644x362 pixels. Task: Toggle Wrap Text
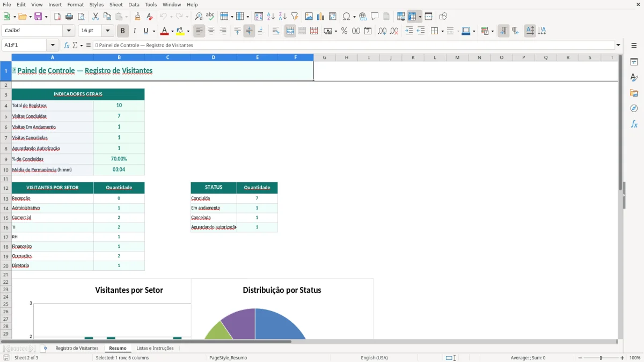(x=276, y=31)
